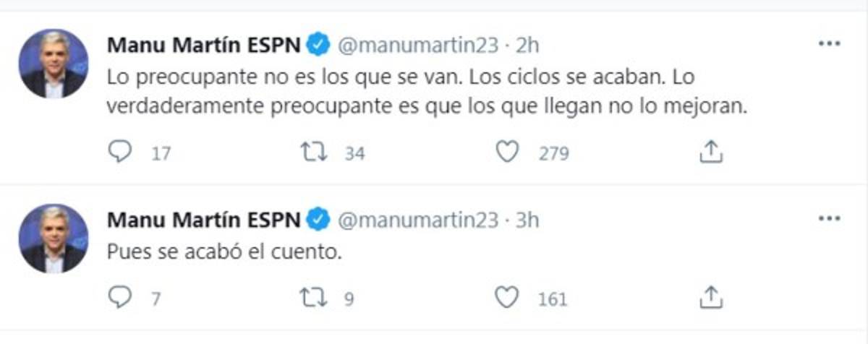Open the 2h timestamp permalink
868x344 pixels.
(x=529, y=45)
